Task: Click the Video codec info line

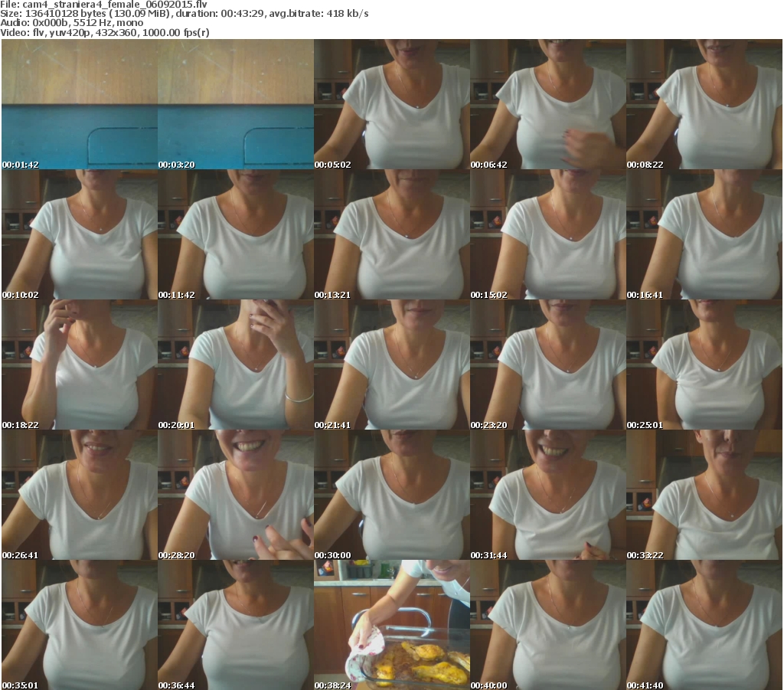Action: tap(104, 32)
